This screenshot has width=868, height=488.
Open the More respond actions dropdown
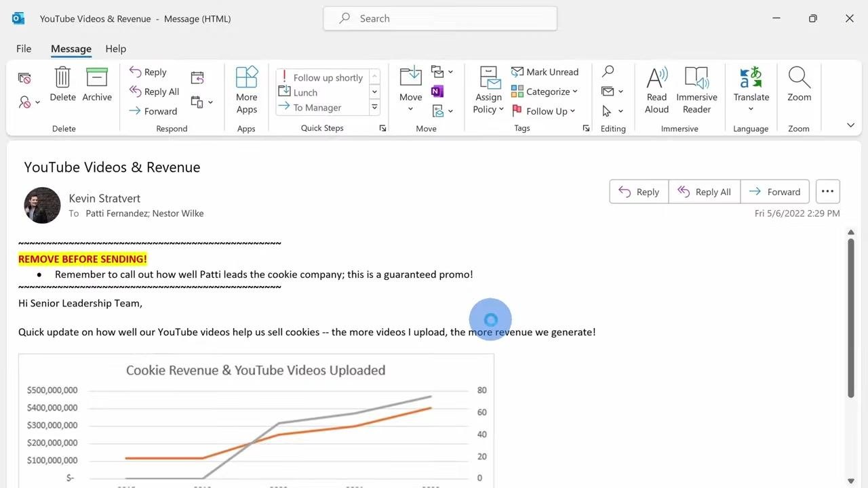(x=202, y=102)
